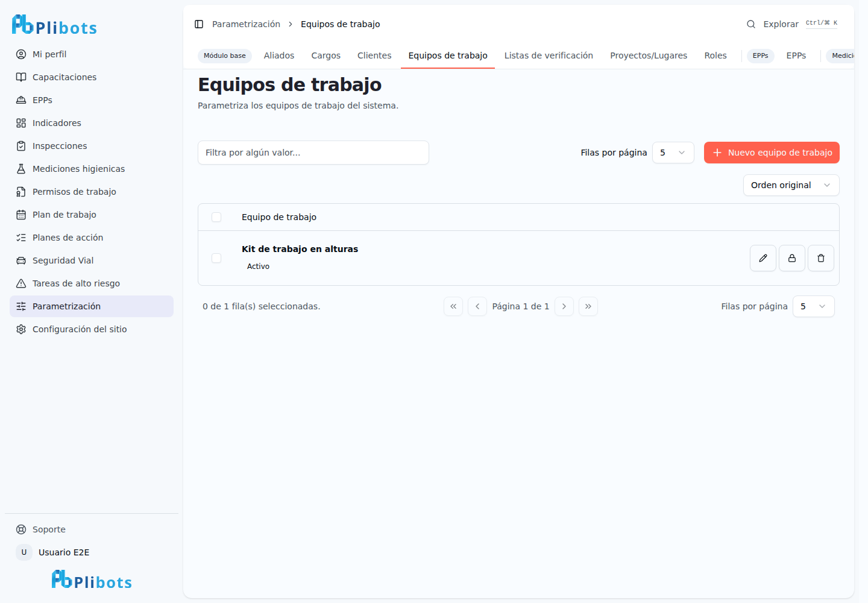
Task: Open the Explorar search icon
Action: click(x=751, y=24)
